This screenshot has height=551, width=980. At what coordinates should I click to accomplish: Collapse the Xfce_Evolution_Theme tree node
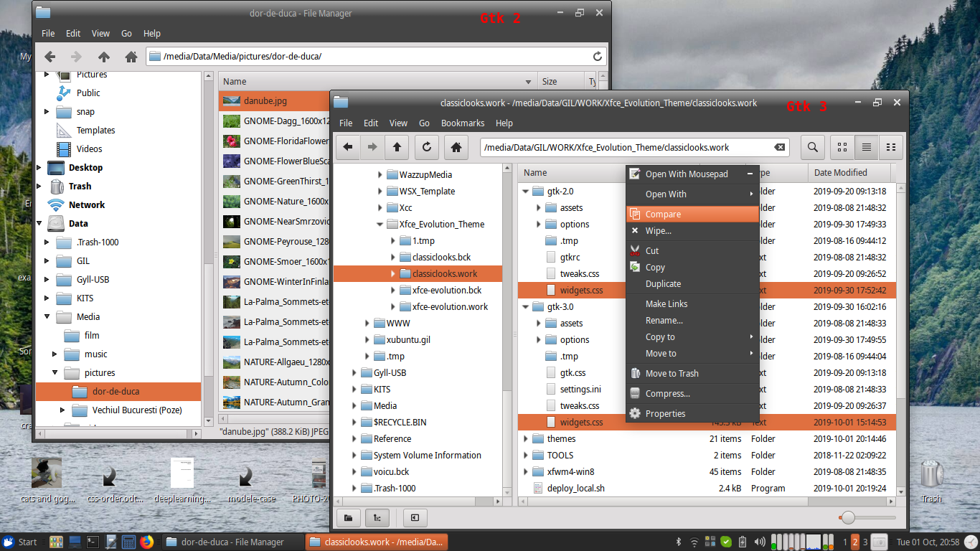pyautogui.click(x=380, y=225)
